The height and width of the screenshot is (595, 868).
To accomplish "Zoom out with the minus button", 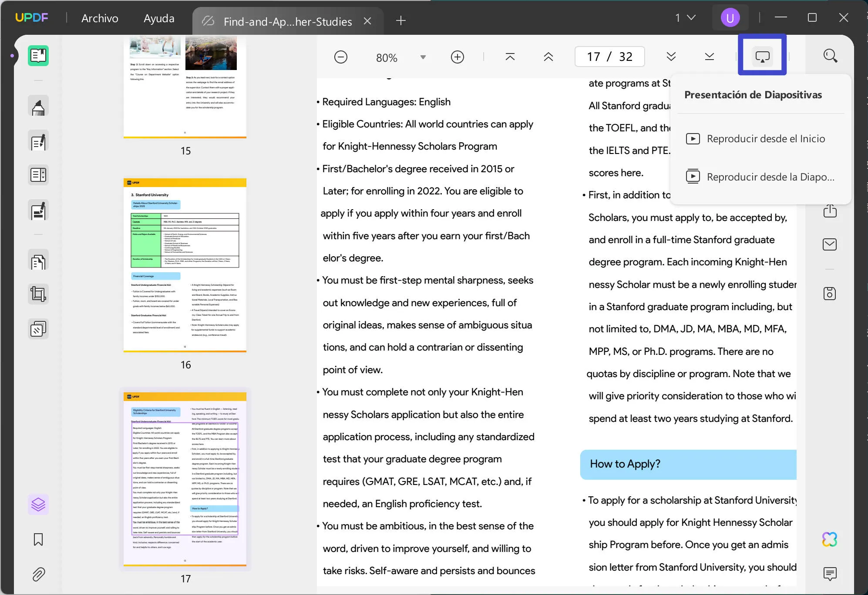I will [341, 57].
